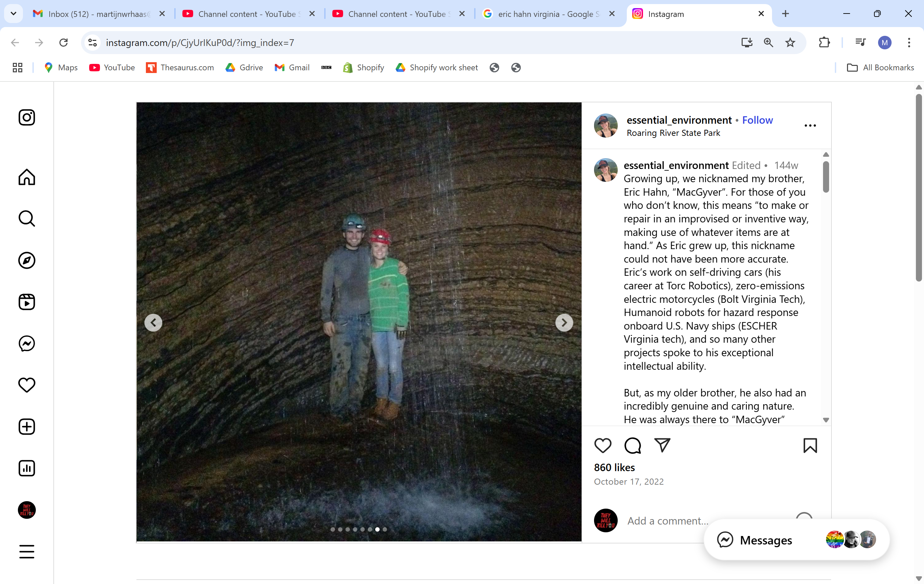Click the Create new post plus icon
Image resolution: width=924 pixels, height=584 pixels.
(26, 427)
